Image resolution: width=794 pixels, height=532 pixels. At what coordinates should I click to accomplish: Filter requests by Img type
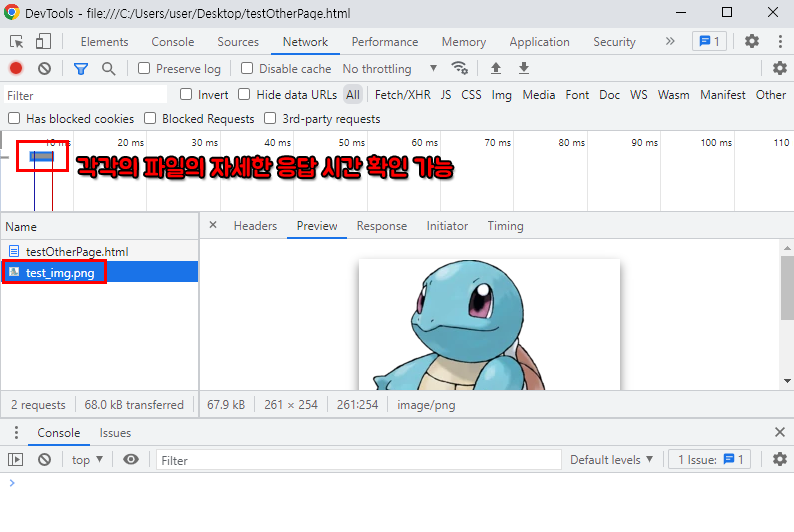pos(501,95)
